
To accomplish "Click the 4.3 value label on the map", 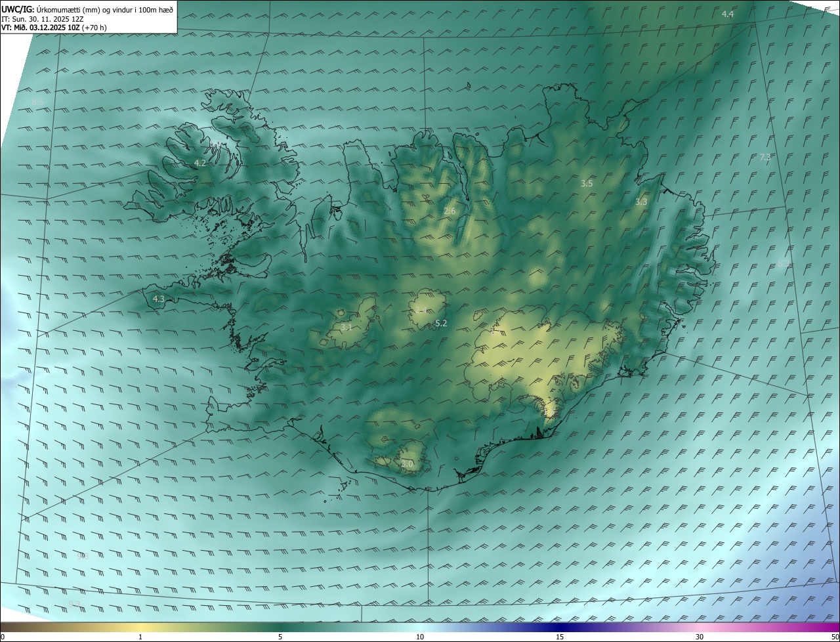I will pyautogui.click(x=159, y=299).
